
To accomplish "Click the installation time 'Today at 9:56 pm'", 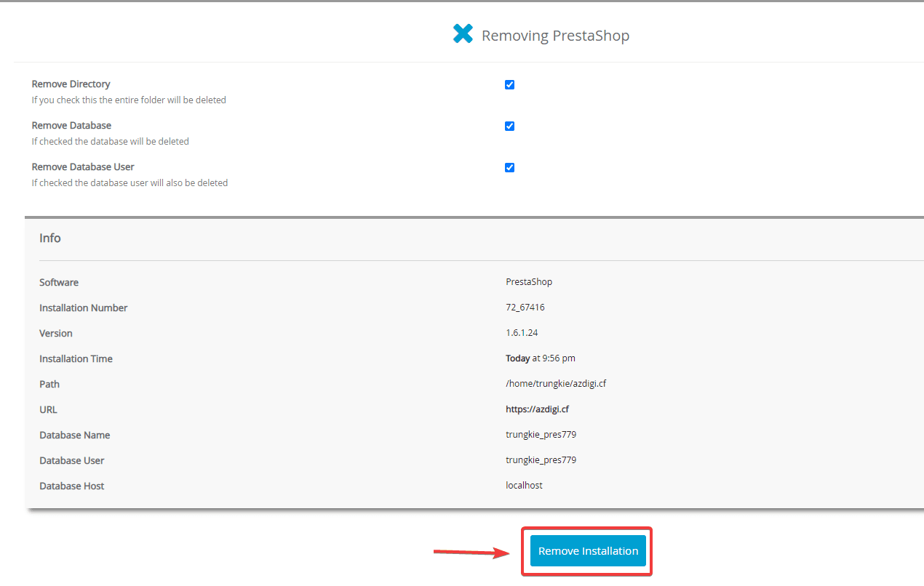I will pos(540,358).
